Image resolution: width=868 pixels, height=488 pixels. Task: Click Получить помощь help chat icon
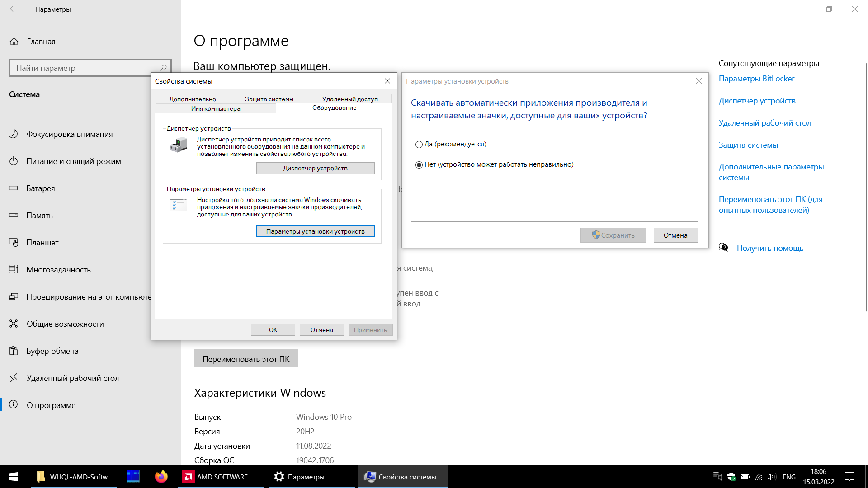pyautogui.click(x=723, y=248)
